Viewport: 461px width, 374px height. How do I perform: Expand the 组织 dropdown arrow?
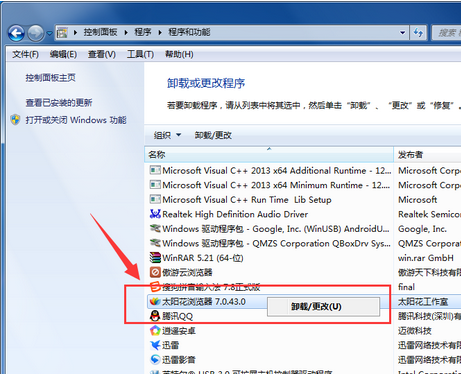tap(179, 135)
